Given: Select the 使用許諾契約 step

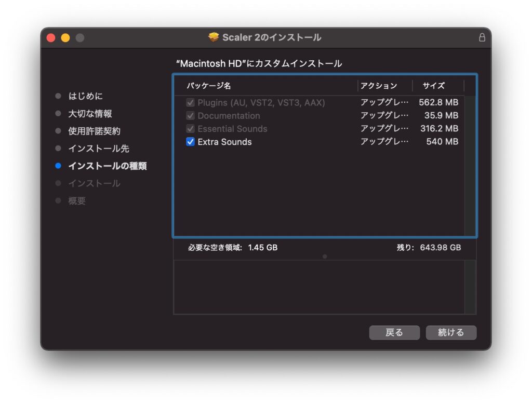Looking at the screenshot, I should 94,131.
